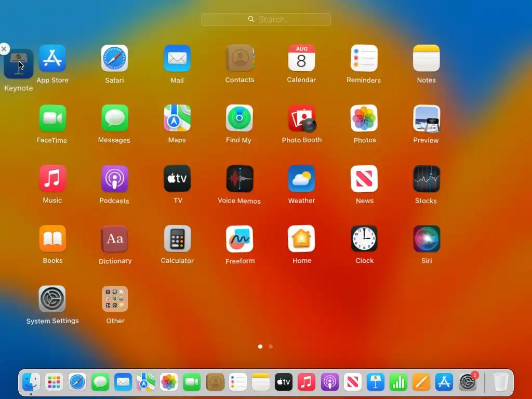Open Podcasts in the Launchpad grid
This screenshot has height=399, width=532.
point(114,179)
